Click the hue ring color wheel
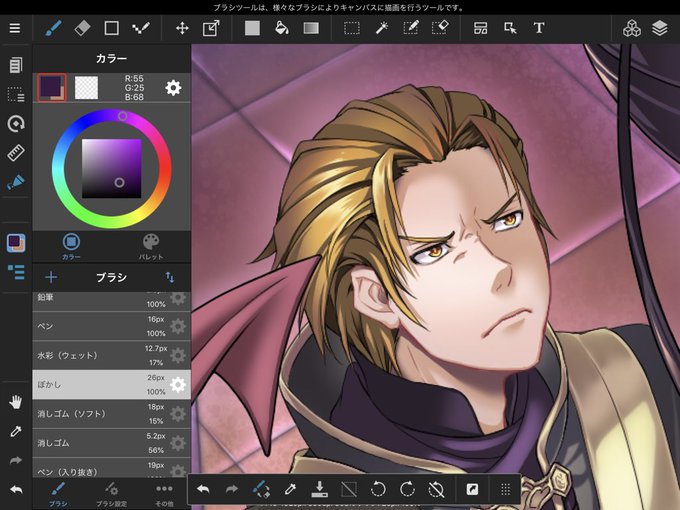The image size is (680, 510). click(x=111, y=168)
